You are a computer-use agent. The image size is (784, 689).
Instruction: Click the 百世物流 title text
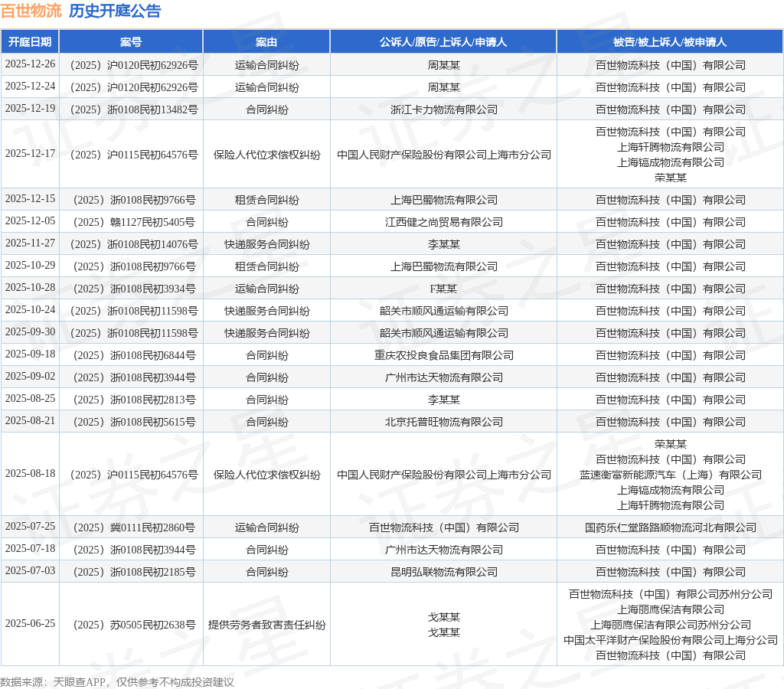click(x=31, y=11)
